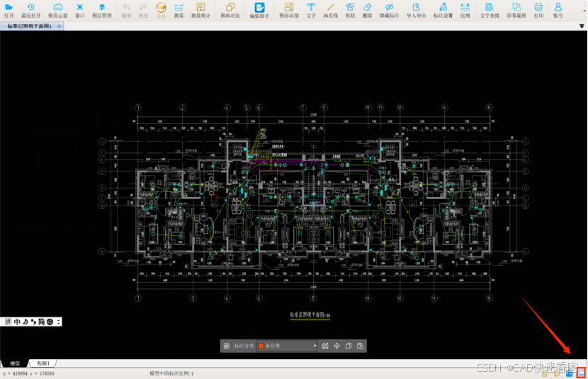Click the red-boxed status bar icon at far right

click(x=581, y=373)
